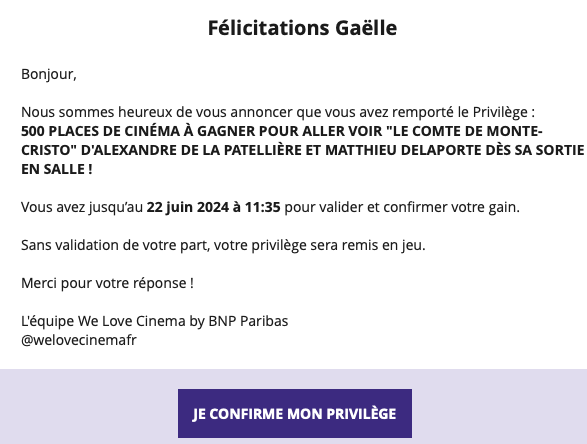Select the name Gaëlle in the heading
Image resolution: width=587 pixels, height=444 pixels.
tap(366, 28)
